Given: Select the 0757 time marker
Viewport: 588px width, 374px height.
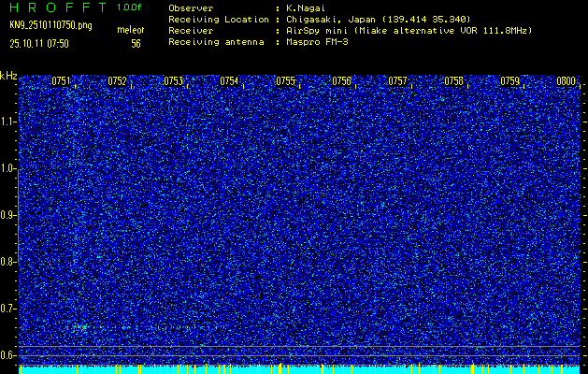Looking at the screenshot, I should pyautogui.click(x=398, y=81).
